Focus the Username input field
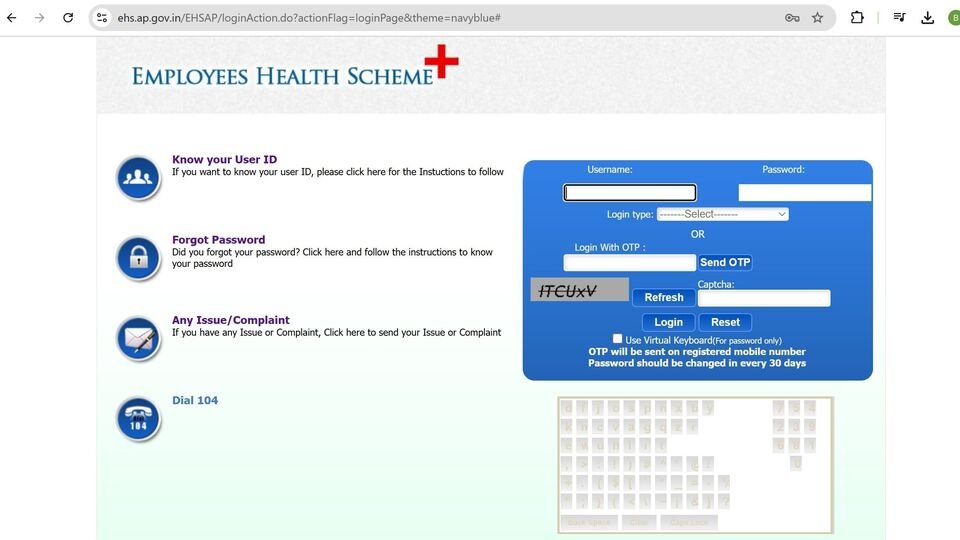This screenshot has width=960, height=540. (x=629, y=193)
